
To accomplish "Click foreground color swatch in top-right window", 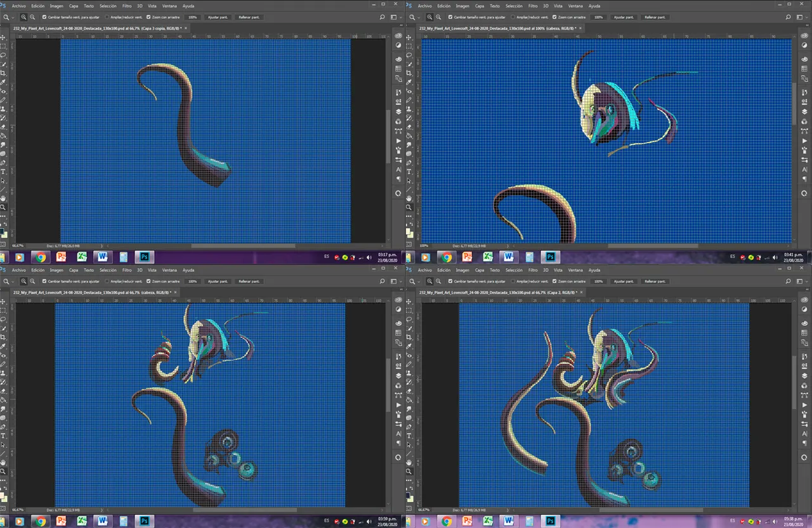I will pos(407,231).
